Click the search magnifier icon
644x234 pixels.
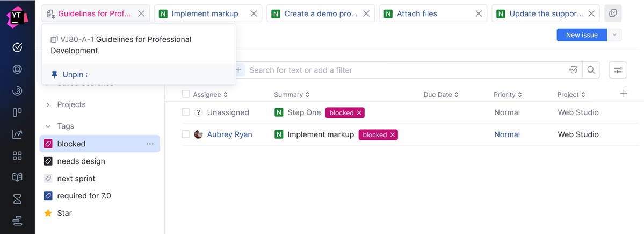(591, 70)
